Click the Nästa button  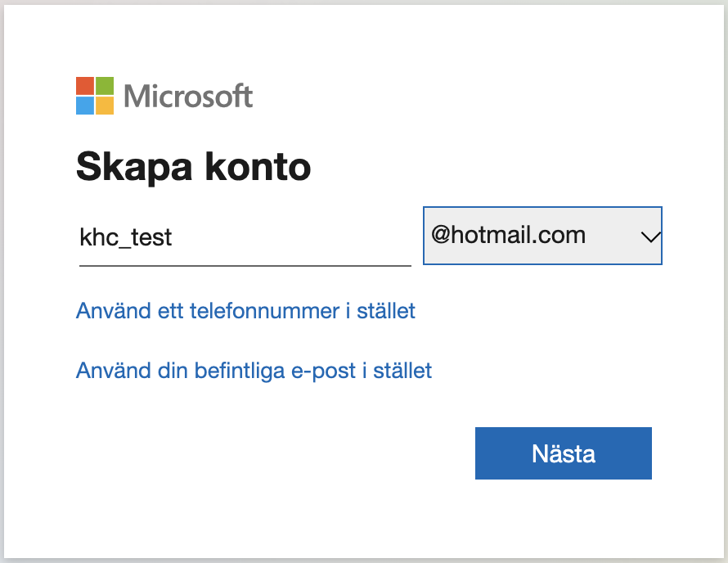click(x=564, y=453)
